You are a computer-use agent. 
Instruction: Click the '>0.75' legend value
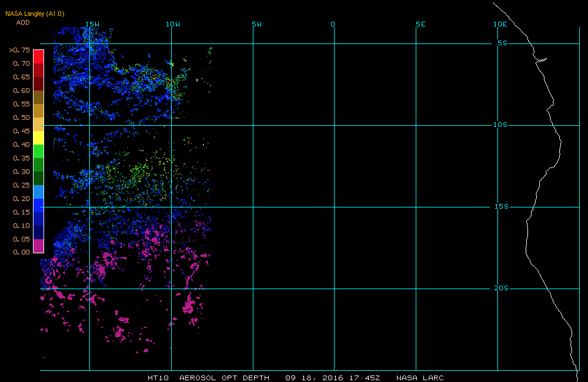(19, 50)
